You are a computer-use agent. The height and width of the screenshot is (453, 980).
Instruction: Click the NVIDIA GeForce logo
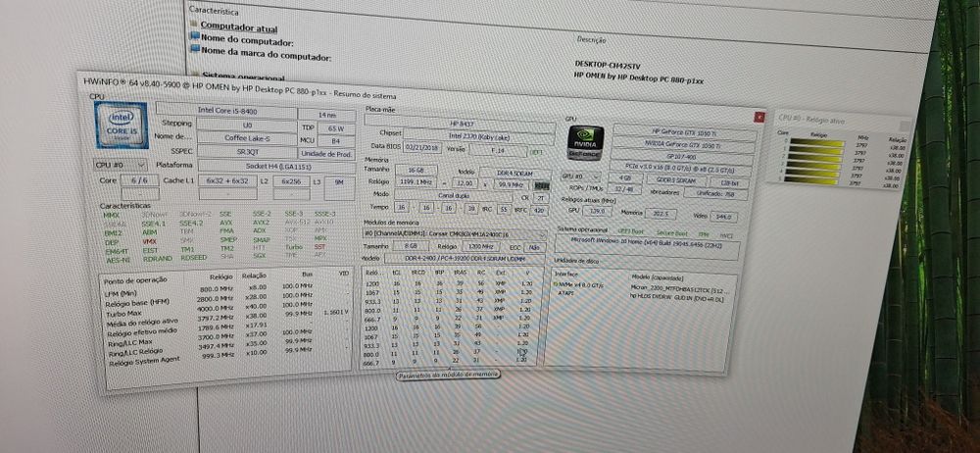coord(586,142)
